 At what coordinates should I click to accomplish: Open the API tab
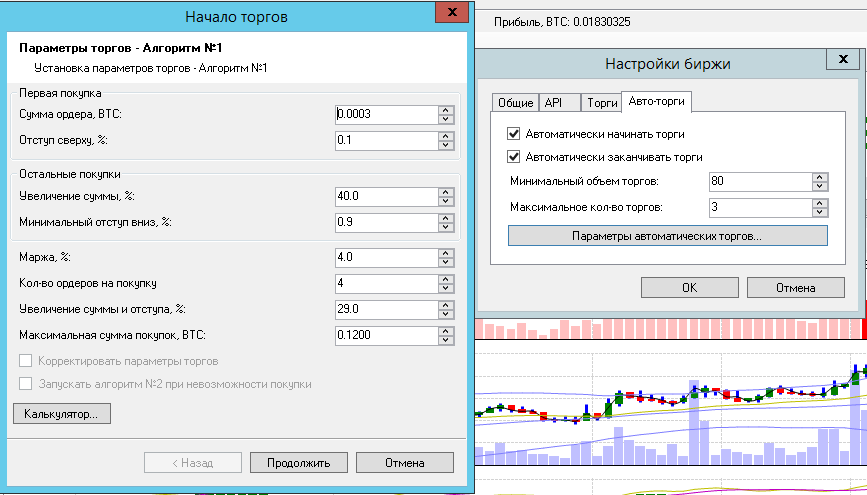tap(553, 103)
